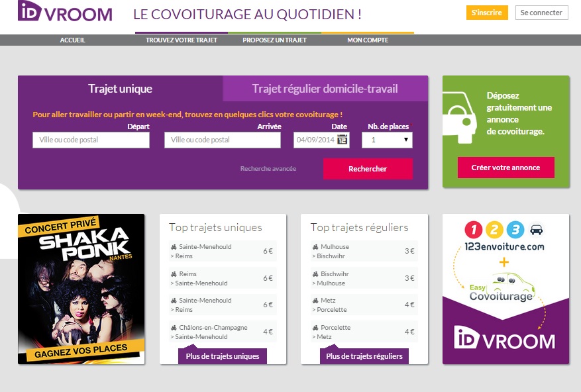581x392 pixels.
Task: Click the Top trajets uniques heading
Action: (x=215, y=227)
